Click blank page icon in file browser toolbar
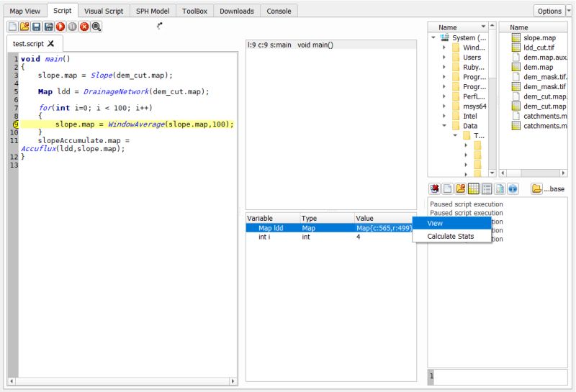This screenshot has height=392, width=576. (447, 188)
